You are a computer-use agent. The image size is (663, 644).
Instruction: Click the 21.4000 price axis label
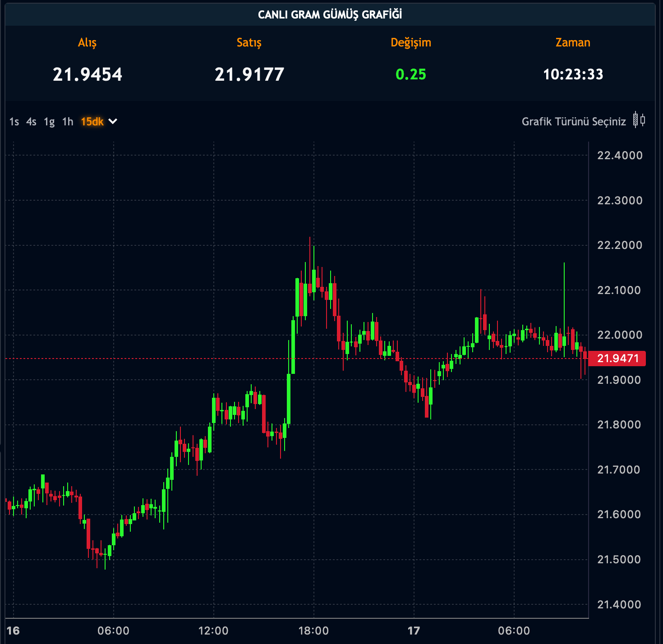(619, 605)
